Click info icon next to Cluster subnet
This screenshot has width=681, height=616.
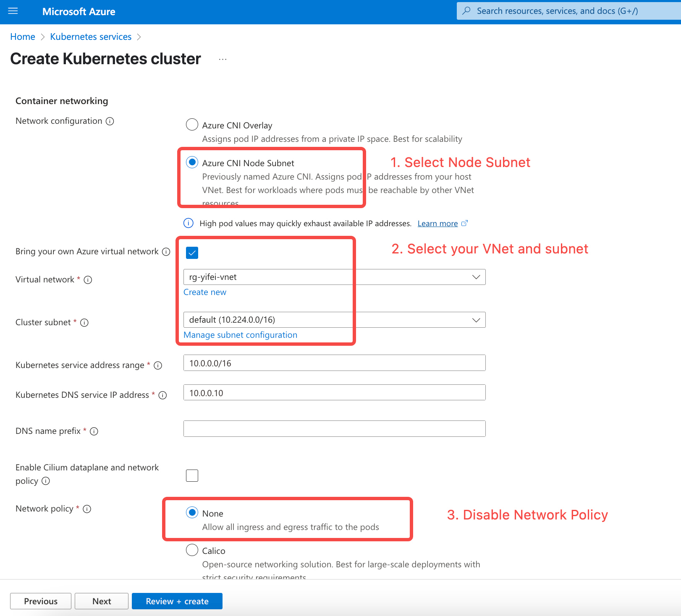point(84,323)
